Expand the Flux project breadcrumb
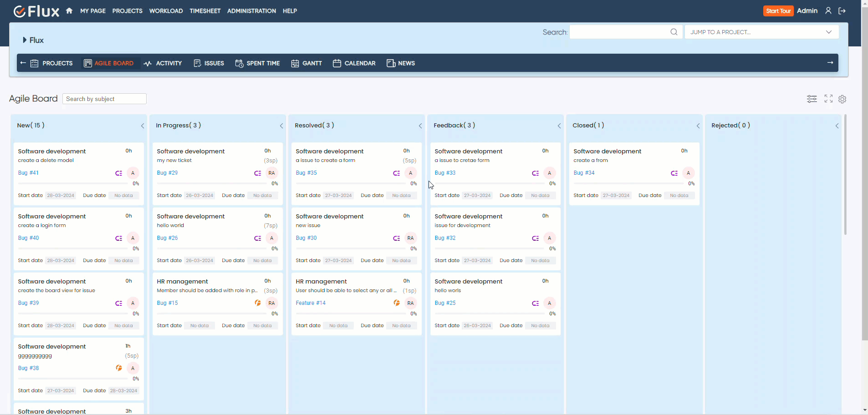868x415 pixels. [x=25, y=40]
